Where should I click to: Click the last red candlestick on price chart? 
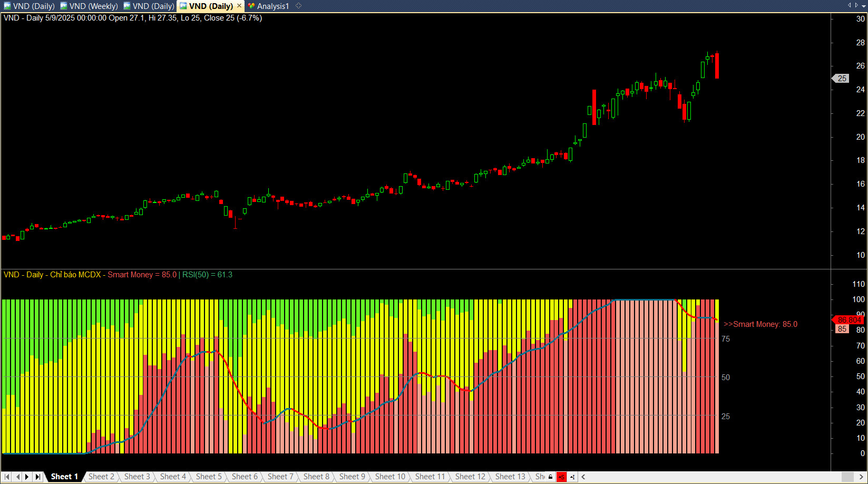click(717, 66)
